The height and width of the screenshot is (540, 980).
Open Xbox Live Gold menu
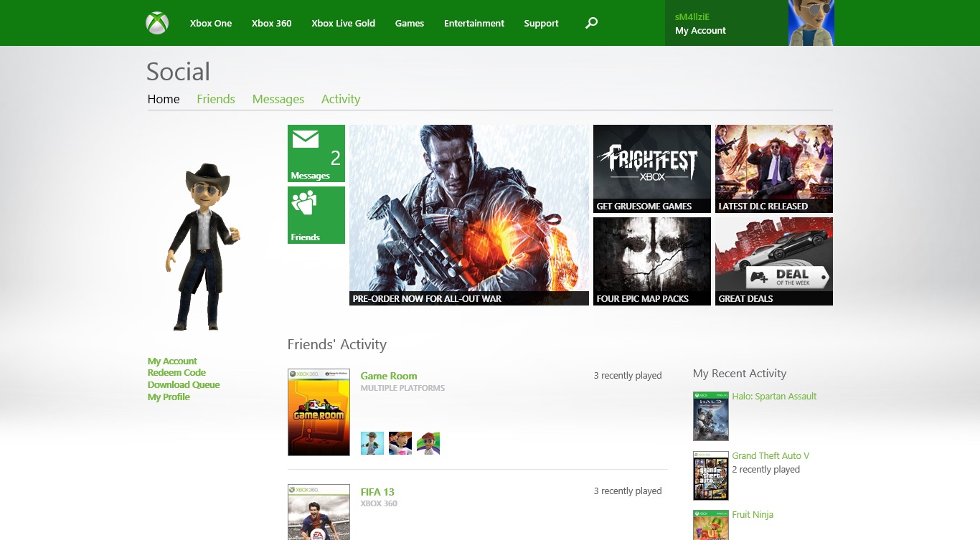(x=344, y=23)
